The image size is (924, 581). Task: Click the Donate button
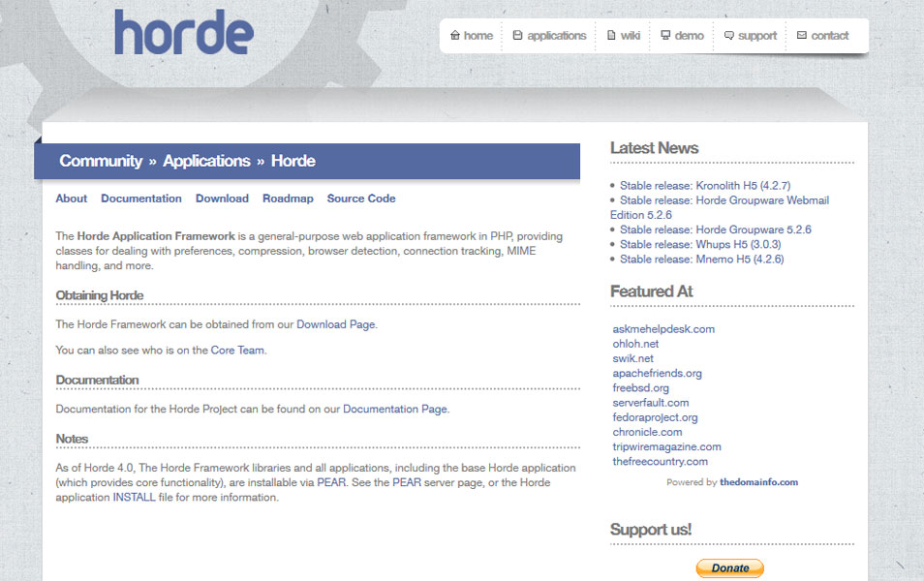[729, 568]
